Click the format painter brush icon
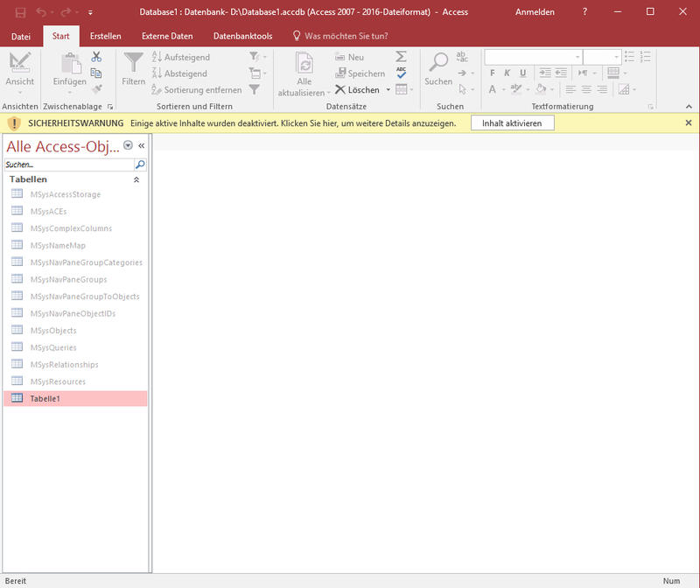This screenshot has width=700, height=588. point(96,89)
